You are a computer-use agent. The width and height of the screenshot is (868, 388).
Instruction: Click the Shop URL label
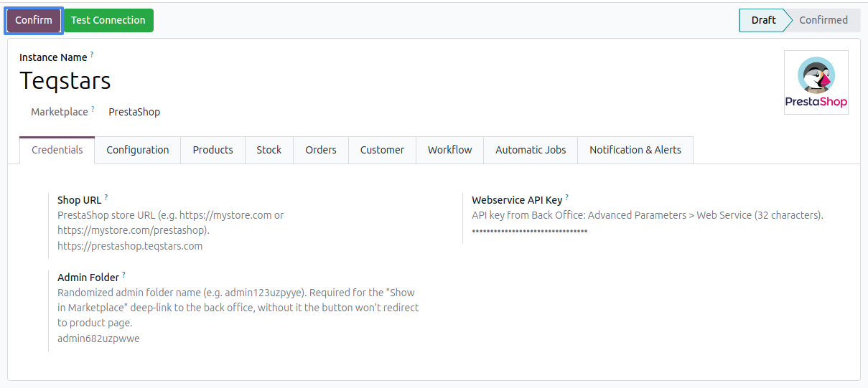click(x=80, y=200)
